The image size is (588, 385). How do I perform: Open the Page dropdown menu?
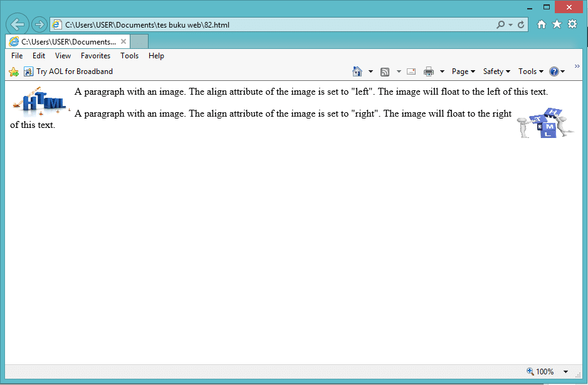(463, 71)
